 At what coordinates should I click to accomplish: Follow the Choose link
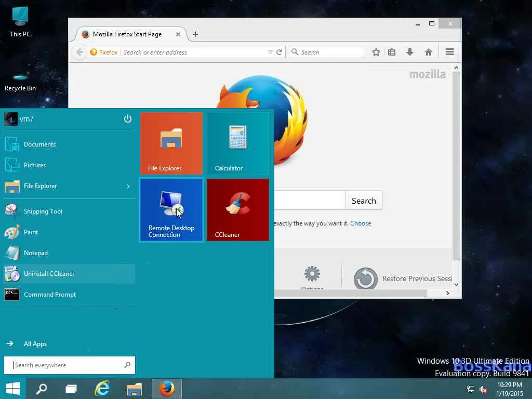click(x=361, y=223)
